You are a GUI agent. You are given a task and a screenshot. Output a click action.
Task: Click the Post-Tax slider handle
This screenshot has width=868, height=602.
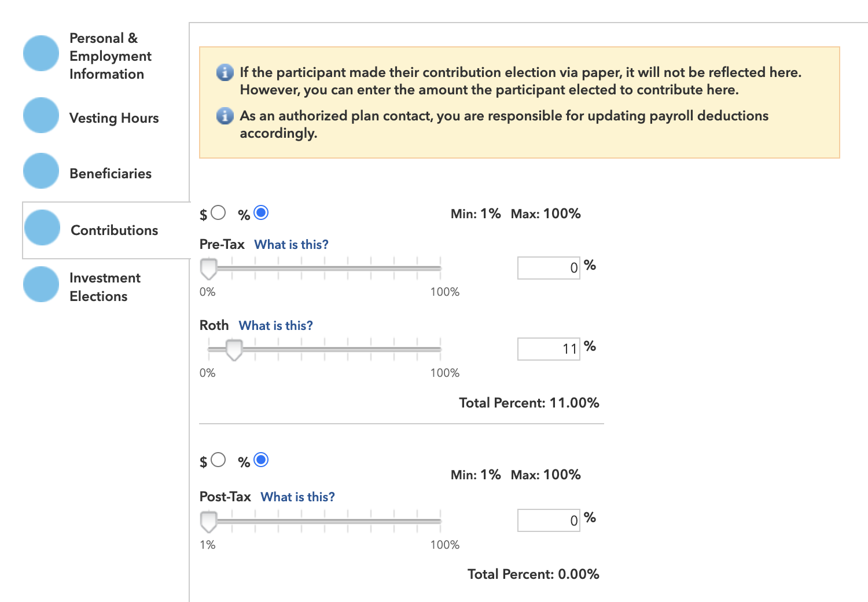pyautogui.click(x=209, y=521)
